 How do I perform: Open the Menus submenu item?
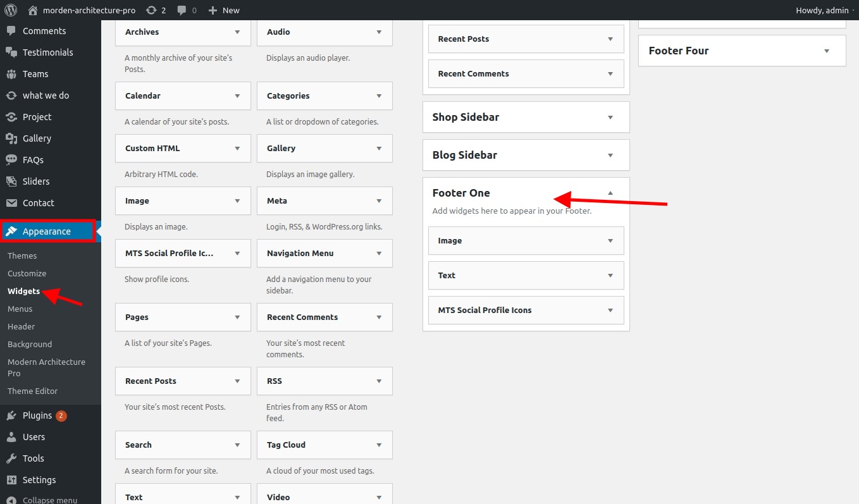[x=20, y=309]
